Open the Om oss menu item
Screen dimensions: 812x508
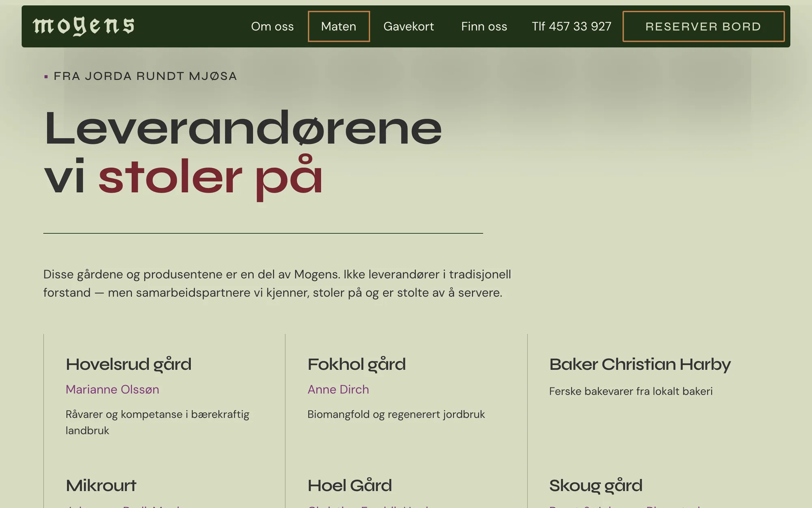(x=272, y=26)
